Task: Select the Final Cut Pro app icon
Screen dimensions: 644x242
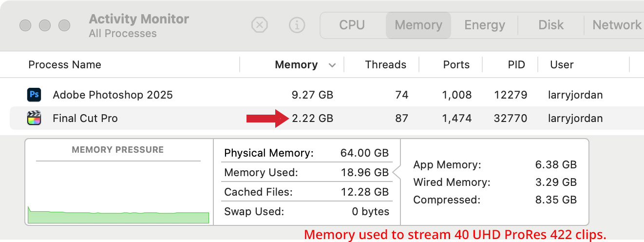Action: [x=34, y=118]
